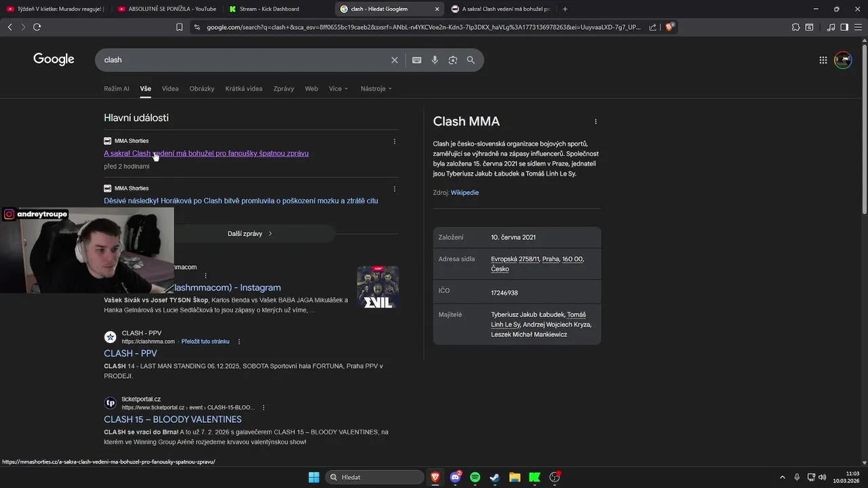Expand the Nástroje dropdown
Image resolution: width=868 pixels, height=488 pixels.
[376, 89]
